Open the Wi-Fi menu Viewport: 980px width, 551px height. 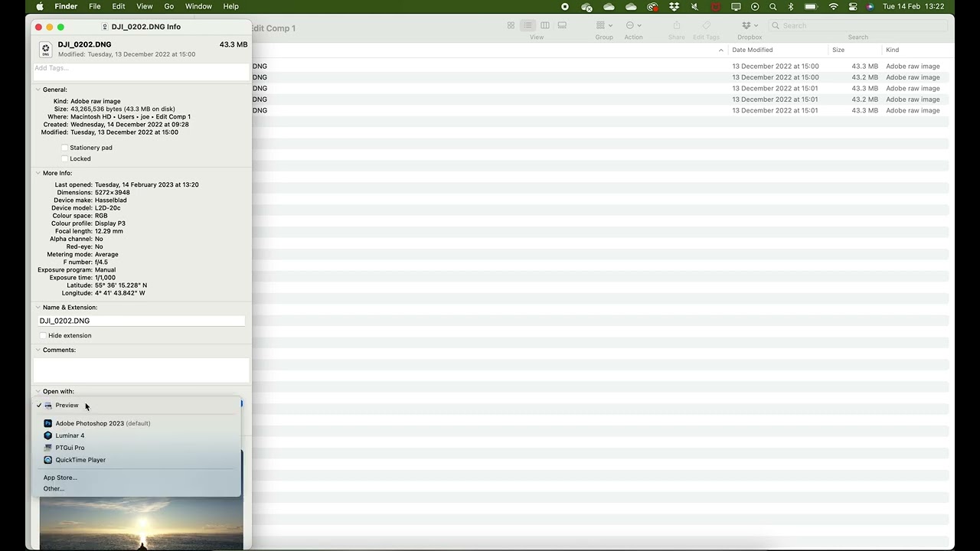(x=834, y=6)
